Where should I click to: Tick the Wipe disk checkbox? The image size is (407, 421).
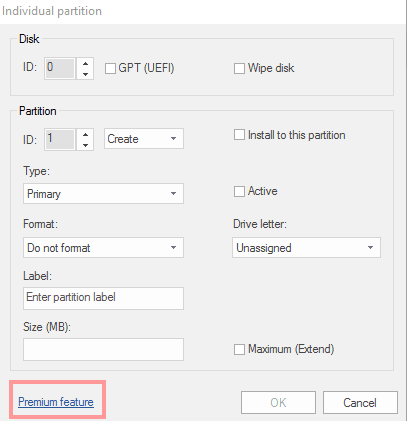tap(239, 69)
